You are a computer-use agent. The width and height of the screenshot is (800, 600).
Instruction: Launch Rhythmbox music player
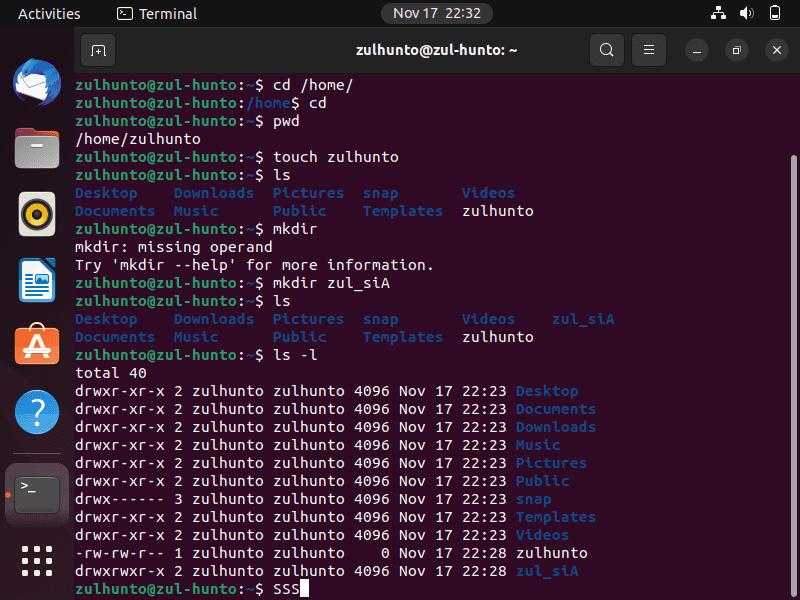coord(37,214)
